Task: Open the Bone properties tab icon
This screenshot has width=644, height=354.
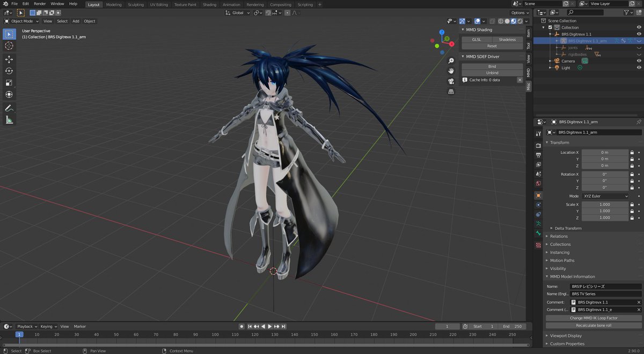Action: tap(538, 234)
